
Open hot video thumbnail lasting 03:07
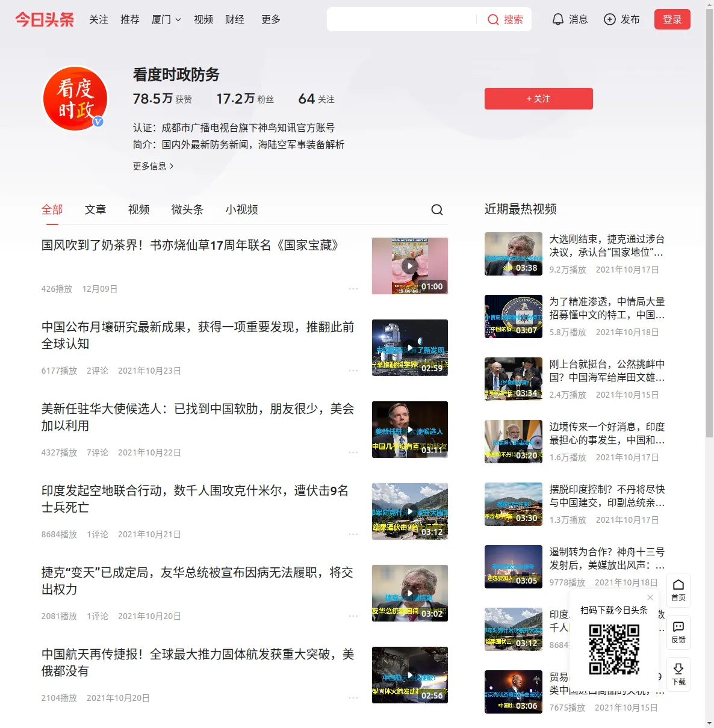coord(514,316)
